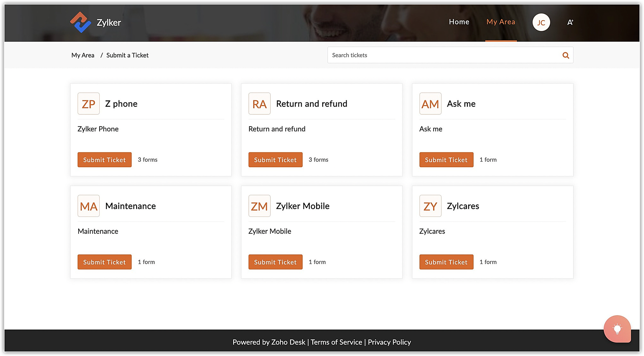Click the font size A+ icon
The image size is (644, 356).
(x=570, y=22)
